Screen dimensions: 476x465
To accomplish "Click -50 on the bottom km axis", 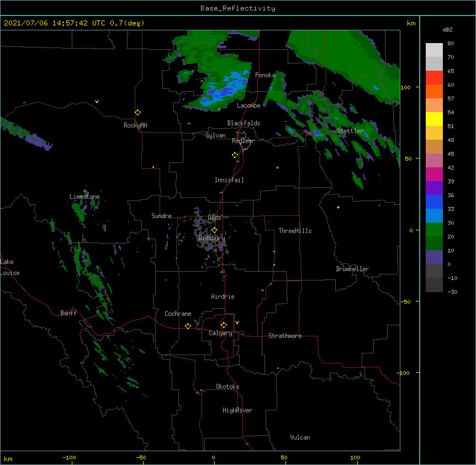I will point(141,458).
